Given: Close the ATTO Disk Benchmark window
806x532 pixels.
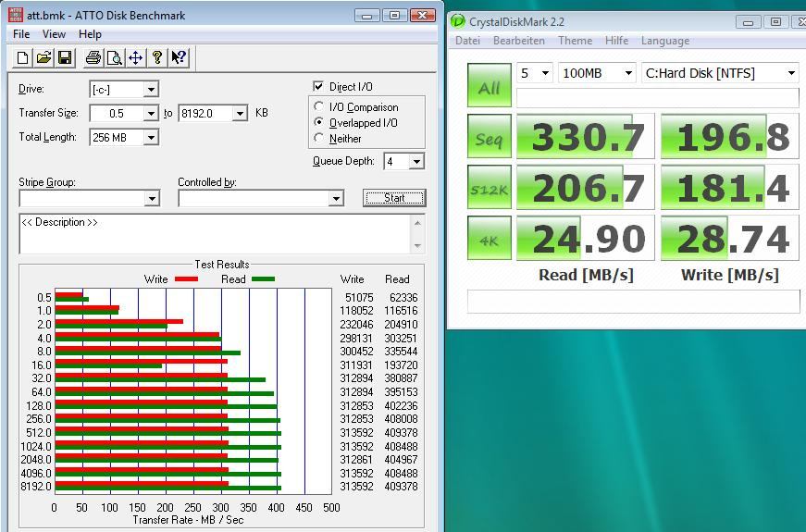Looking at the screenshot, I should [423, 16].
